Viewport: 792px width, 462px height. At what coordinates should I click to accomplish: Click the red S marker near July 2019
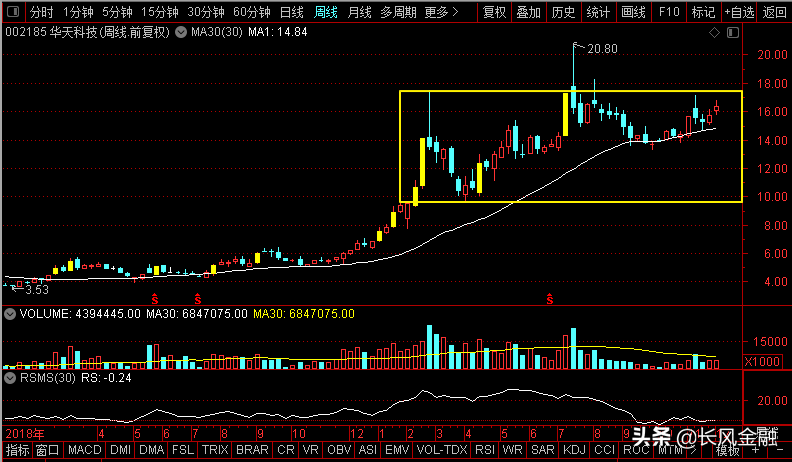point(550,299)
